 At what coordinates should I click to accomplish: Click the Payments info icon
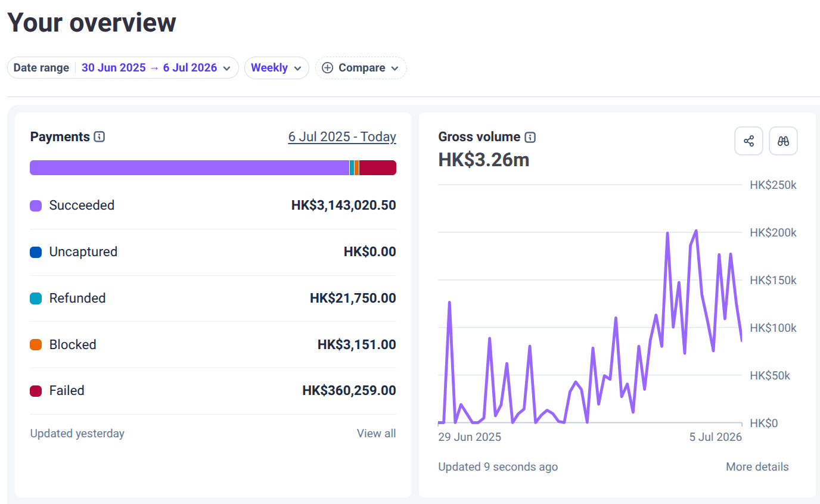(x=100, y=137)
